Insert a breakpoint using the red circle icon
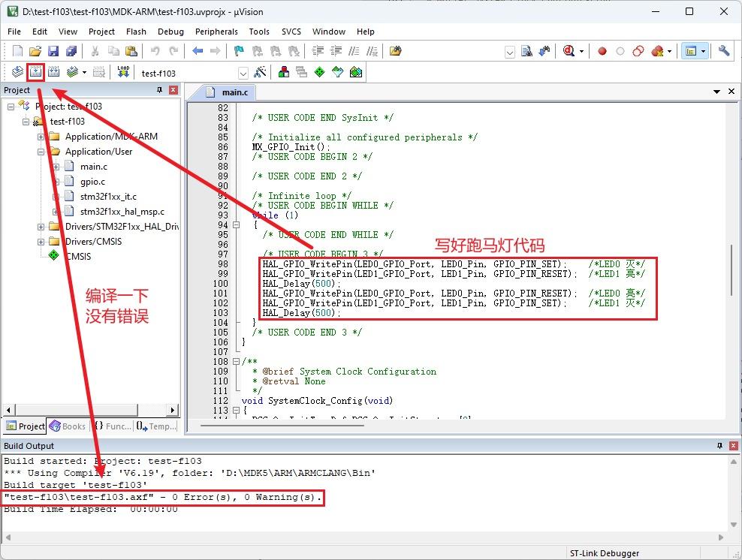This screenshot has width=742, height=560. 602,51
